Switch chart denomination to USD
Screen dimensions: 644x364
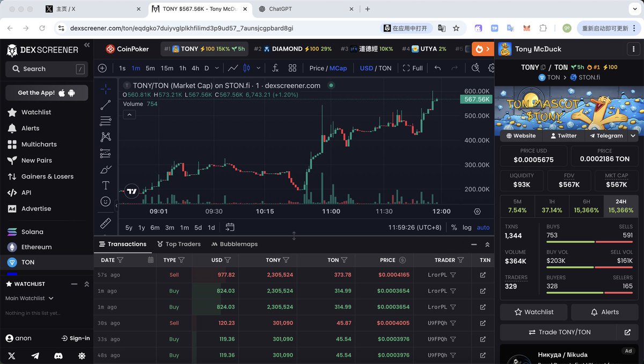[367, 68]
